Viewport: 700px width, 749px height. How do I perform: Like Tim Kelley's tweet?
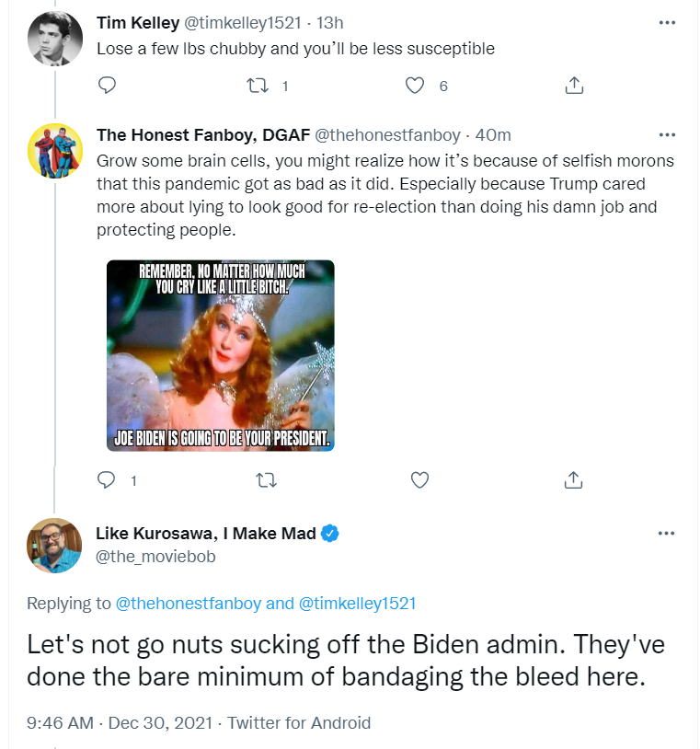coord(415,86)
